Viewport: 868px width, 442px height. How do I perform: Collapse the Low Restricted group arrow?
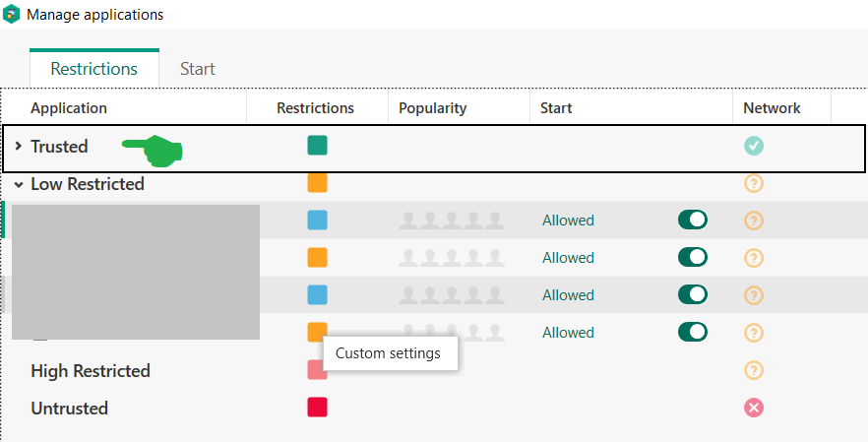pyautogui.click(x=18, y=184)
